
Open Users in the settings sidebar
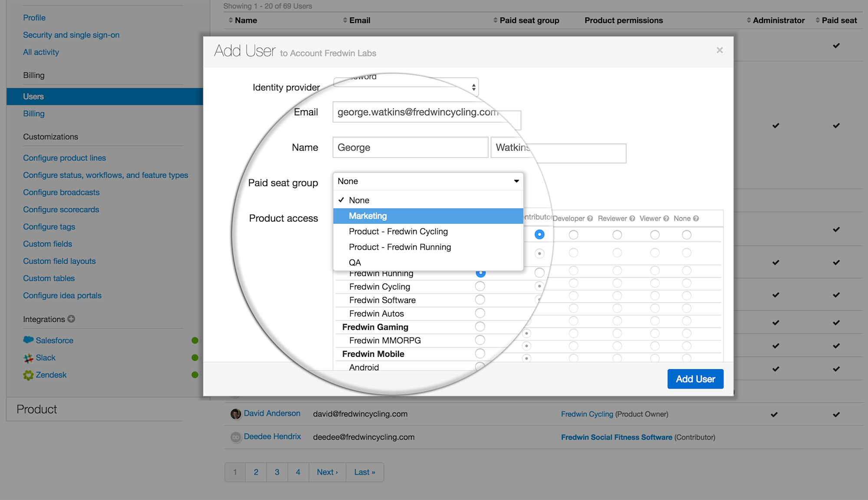[33, 96]
